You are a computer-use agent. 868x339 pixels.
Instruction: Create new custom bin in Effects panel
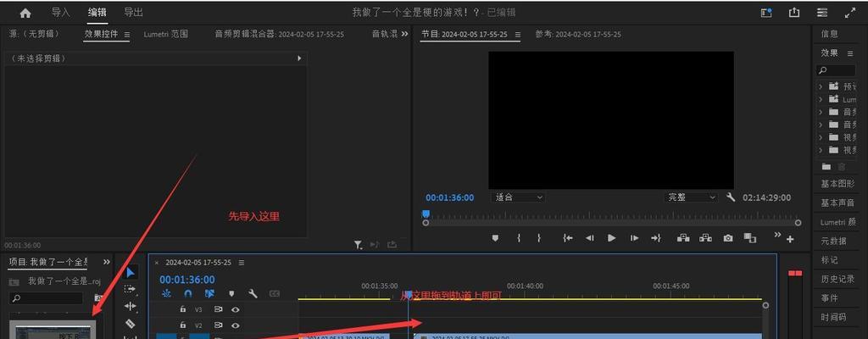(826, 166)
